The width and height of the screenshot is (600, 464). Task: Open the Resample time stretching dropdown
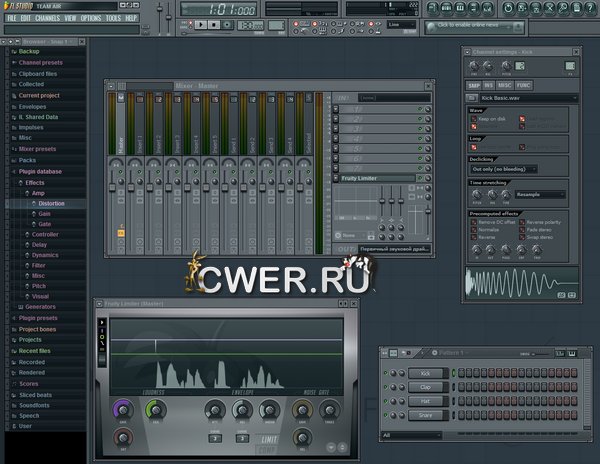541,194
